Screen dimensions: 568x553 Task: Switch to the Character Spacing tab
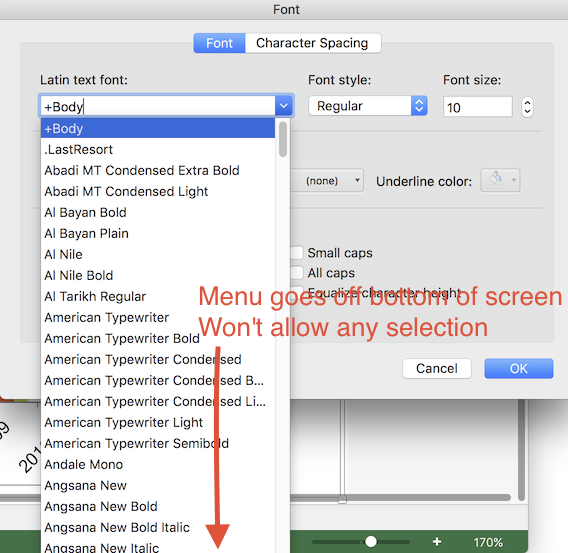313,43
